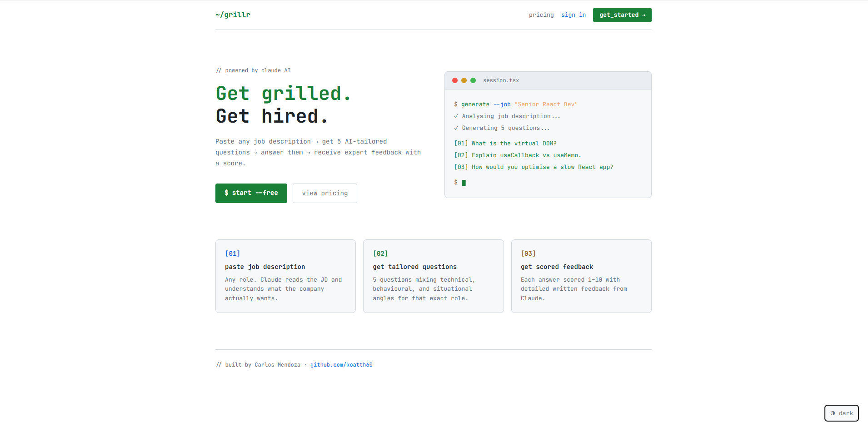Open the github.com/koatth60 footer link

click(341, 365)
